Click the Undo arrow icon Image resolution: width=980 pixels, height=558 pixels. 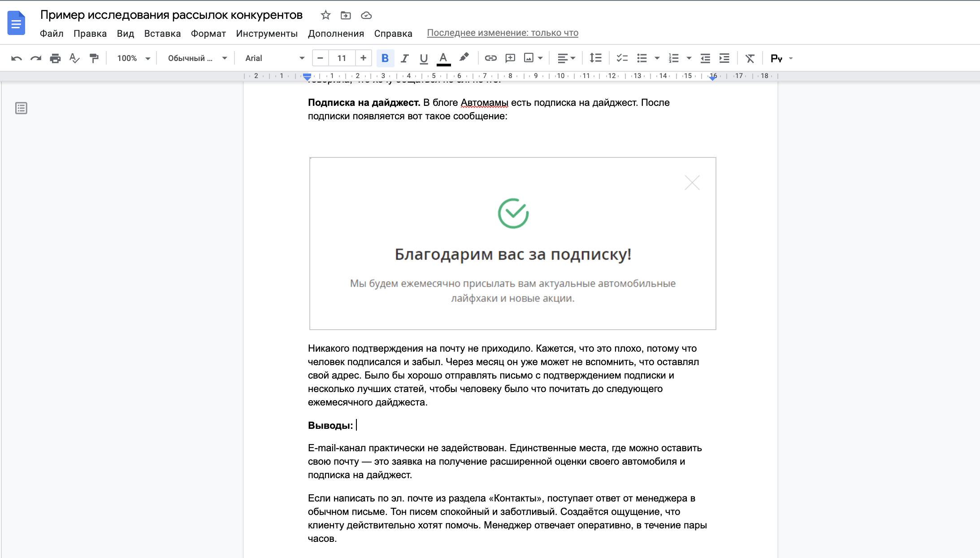17,58
